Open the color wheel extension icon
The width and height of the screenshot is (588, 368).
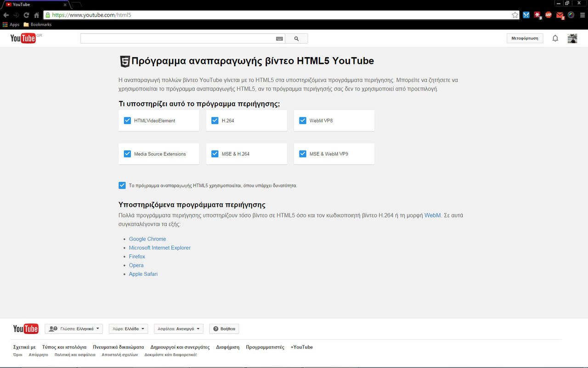[571, 15]
